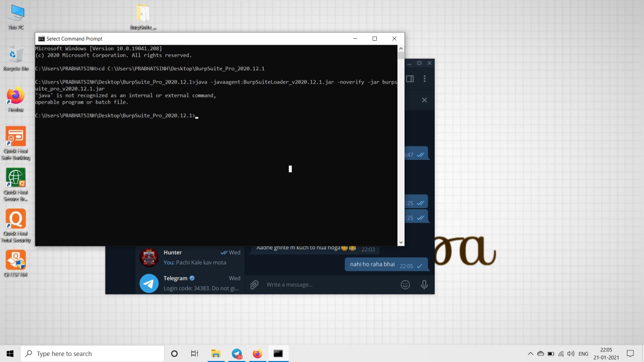Image resolution: width=644 pixels, height=362 pixels.
Task: Open the emoji picker in Telegram
Action: pos(405,285)
